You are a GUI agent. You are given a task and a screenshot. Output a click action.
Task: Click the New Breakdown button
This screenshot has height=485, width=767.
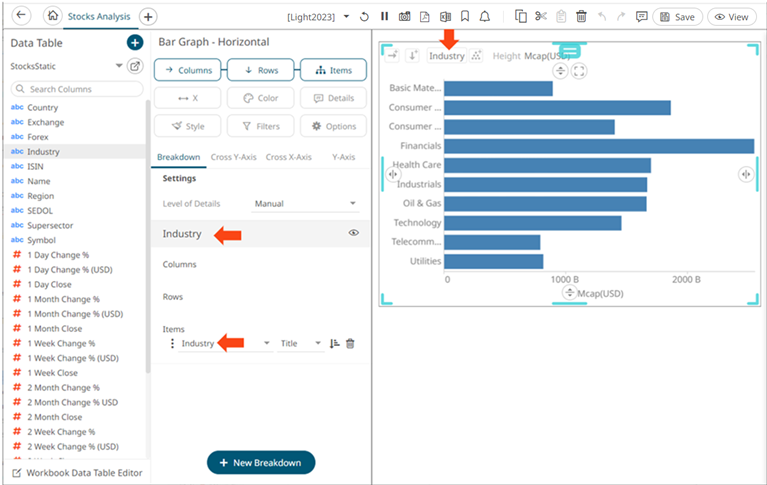[260, 462]
